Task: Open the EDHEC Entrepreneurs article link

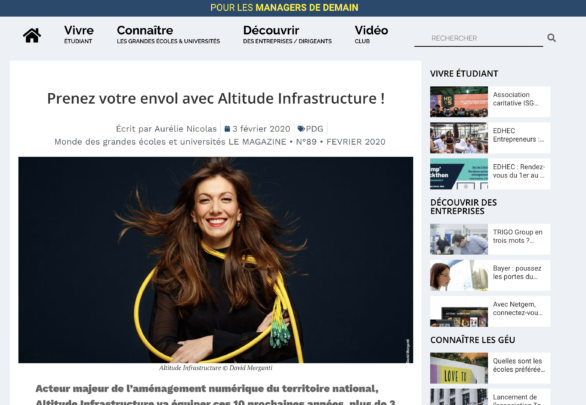Action: coord(518,135)
